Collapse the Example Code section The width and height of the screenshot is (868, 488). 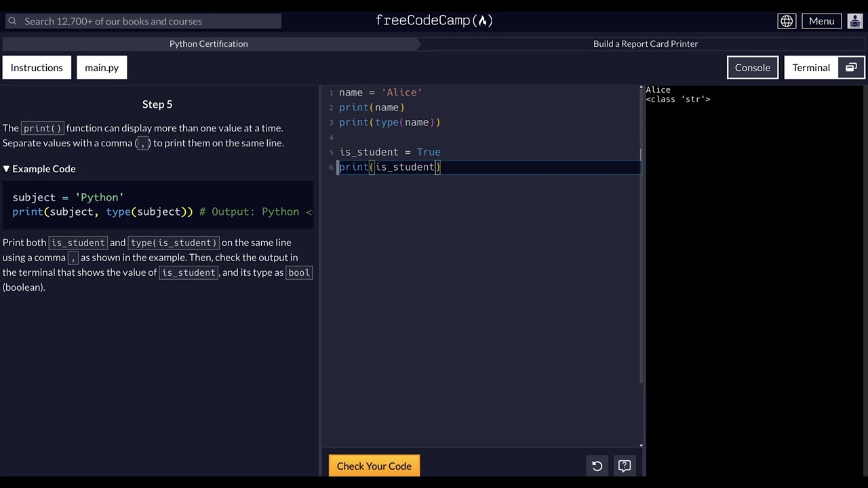click(39, 169)
